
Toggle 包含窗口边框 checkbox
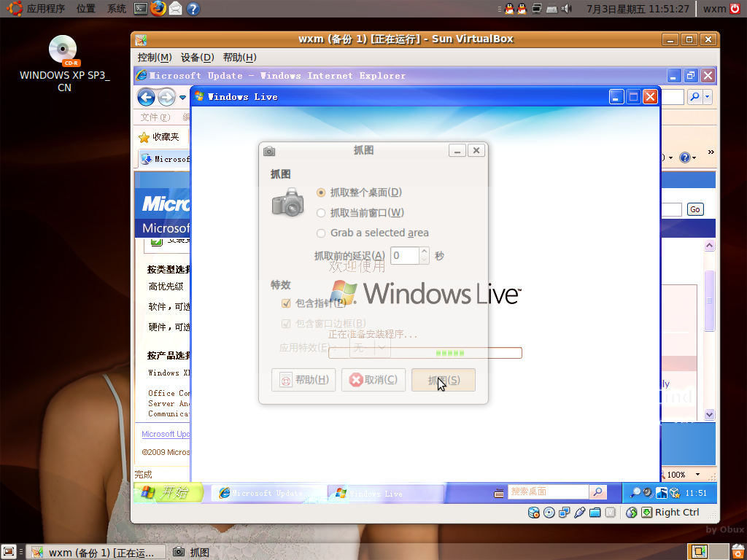(286, 324)
